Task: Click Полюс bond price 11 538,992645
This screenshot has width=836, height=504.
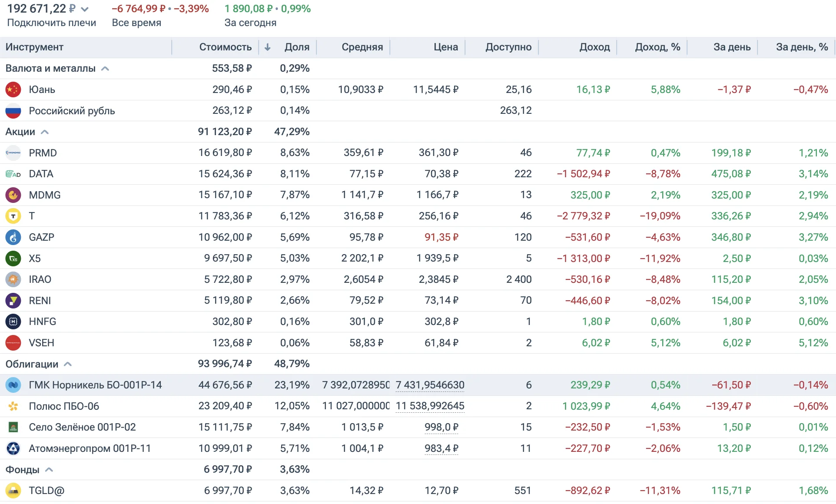Action: [430, 406]
